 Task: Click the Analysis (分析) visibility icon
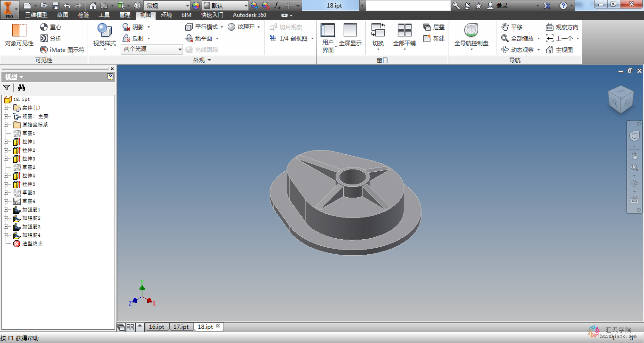pyautogui.click(x=44, y=38)
